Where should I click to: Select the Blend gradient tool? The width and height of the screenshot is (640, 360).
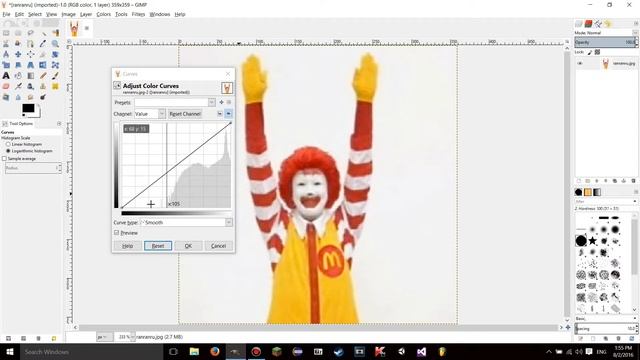tap(31, 76)
